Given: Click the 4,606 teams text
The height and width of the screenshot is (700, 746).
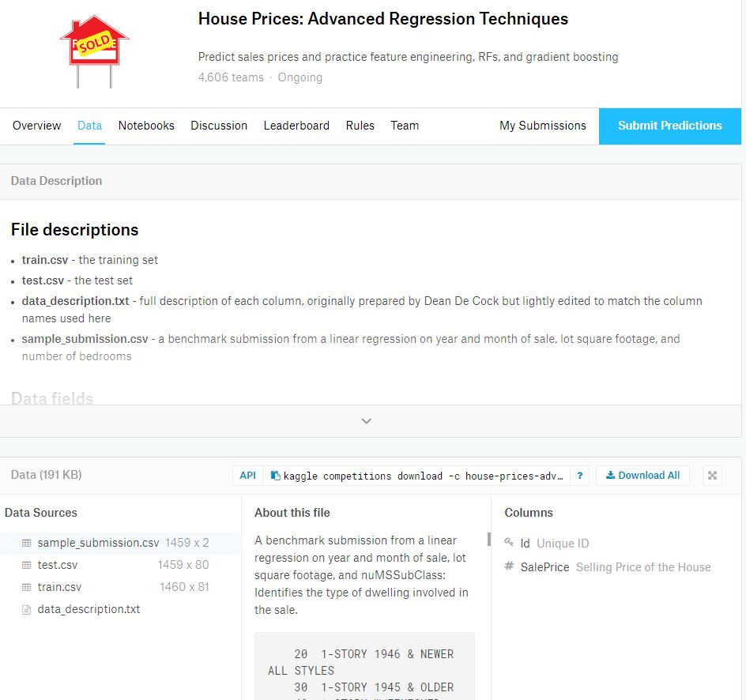Looking at the screenshot, I should 231,77.
